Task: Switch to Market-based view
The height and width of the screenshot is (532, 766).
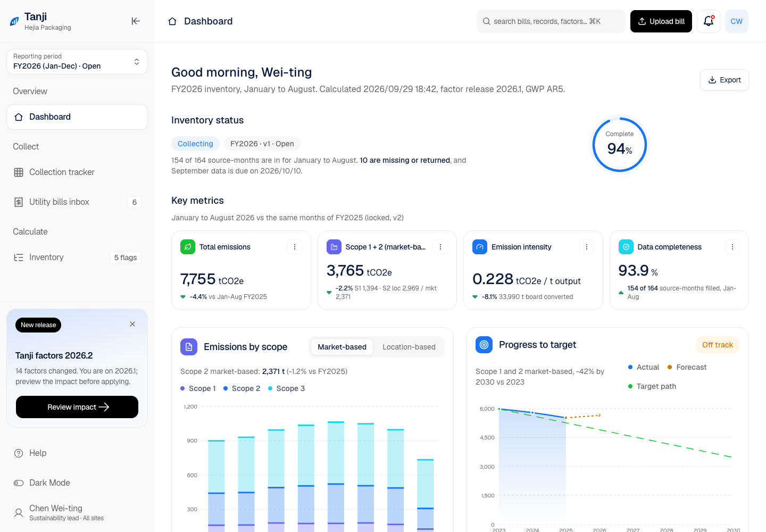Action: (x=342, y=347)
